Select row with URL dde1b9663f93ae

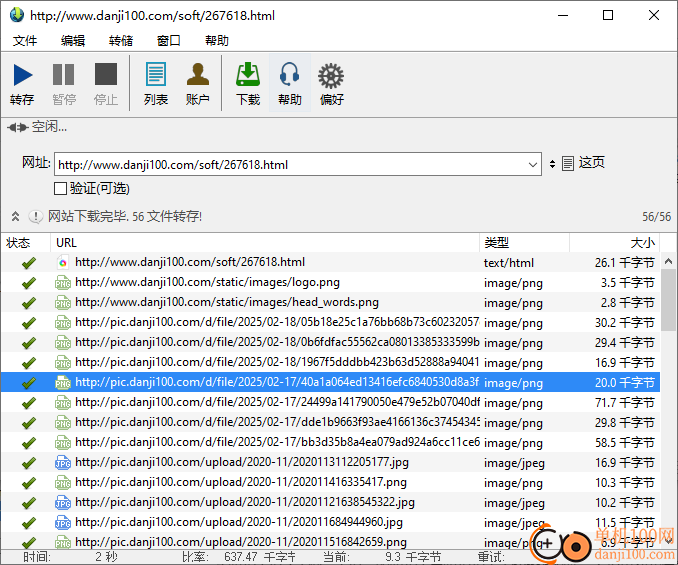coord(330,422)
